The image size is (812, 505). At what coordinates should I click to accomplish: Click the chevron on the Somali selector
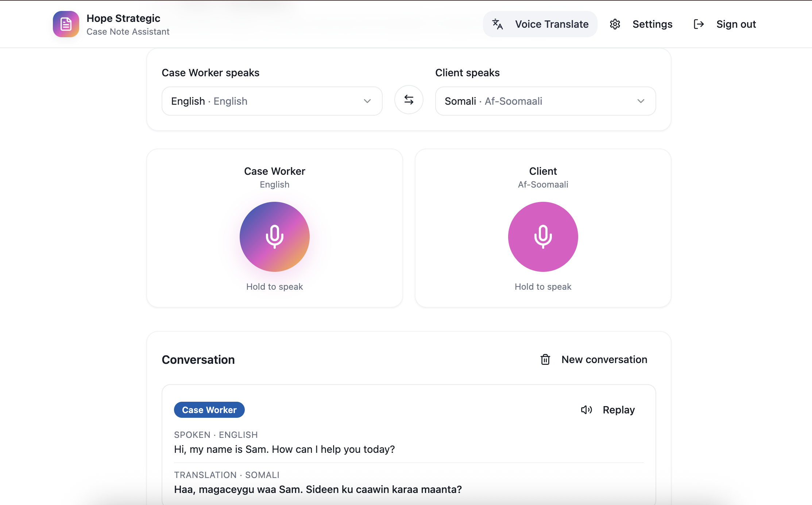641,101
